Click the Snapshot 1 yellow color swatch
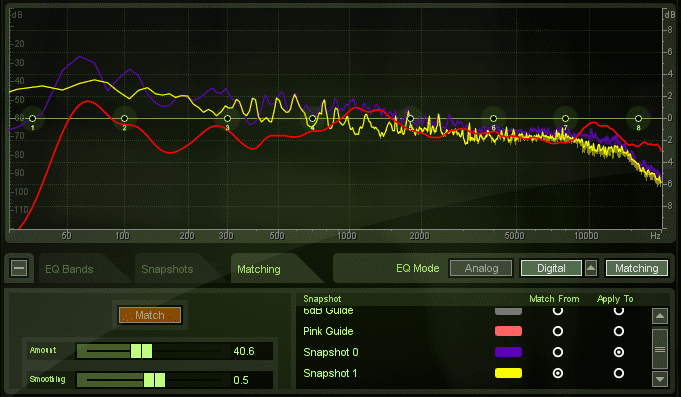Viewport: 681px width, 397px height. [508, 373]
